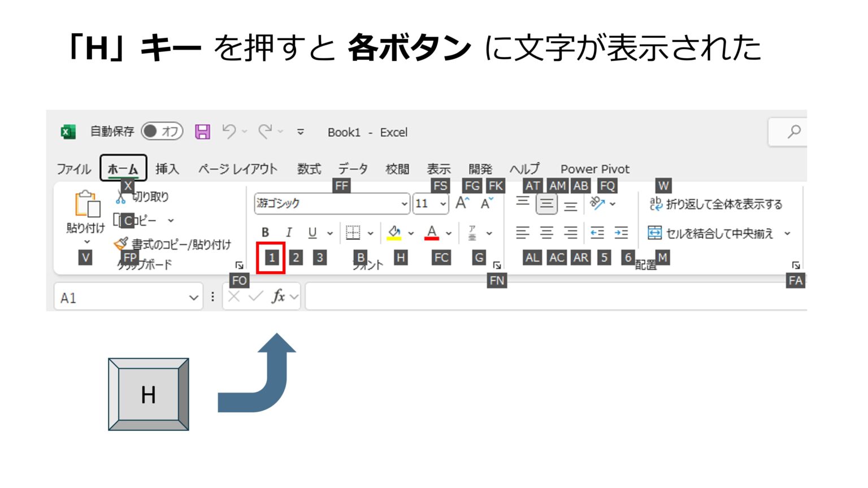Toggle middle vertical alignment
The width and height of the screenshot is (868, 488).
pos(546,203)
